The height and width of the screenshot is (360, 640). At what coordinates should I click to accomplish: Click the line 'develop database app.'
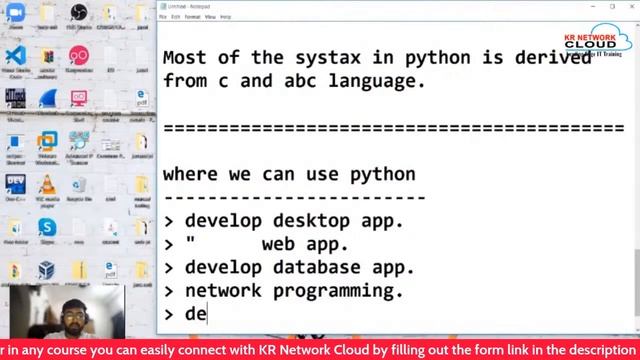pyautogui.click(x=300, y=268)
